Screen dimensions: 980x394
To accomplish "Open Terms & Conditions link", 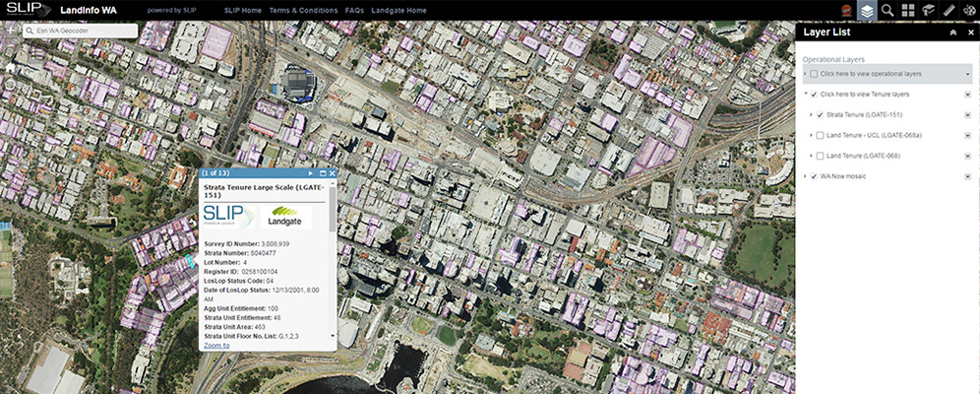I will tap(303, 11).
